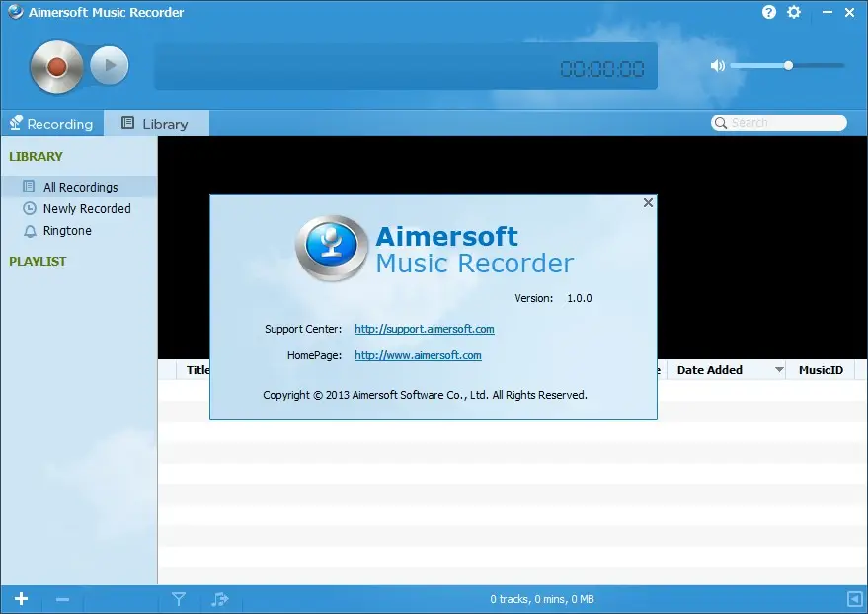Toggle the side panel icon at bottom right
Viewport: 868px width, 614px height.
pos(855,599)
